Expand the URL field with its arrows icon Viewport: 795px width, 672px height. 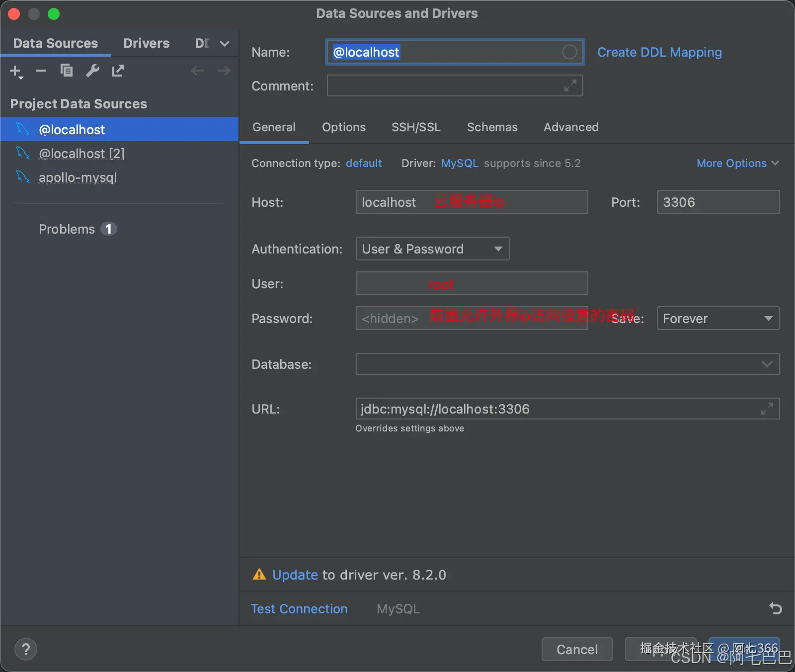[x=767, y=409]
